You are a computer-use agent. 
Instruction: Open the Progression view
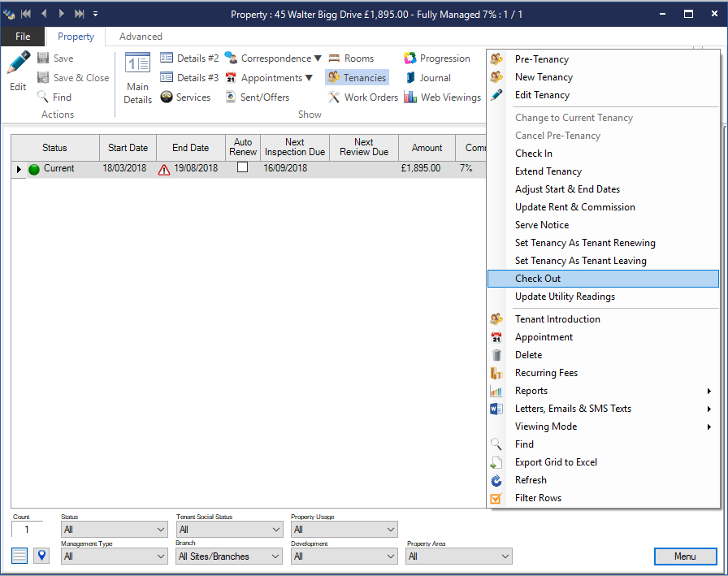[436, 58]
